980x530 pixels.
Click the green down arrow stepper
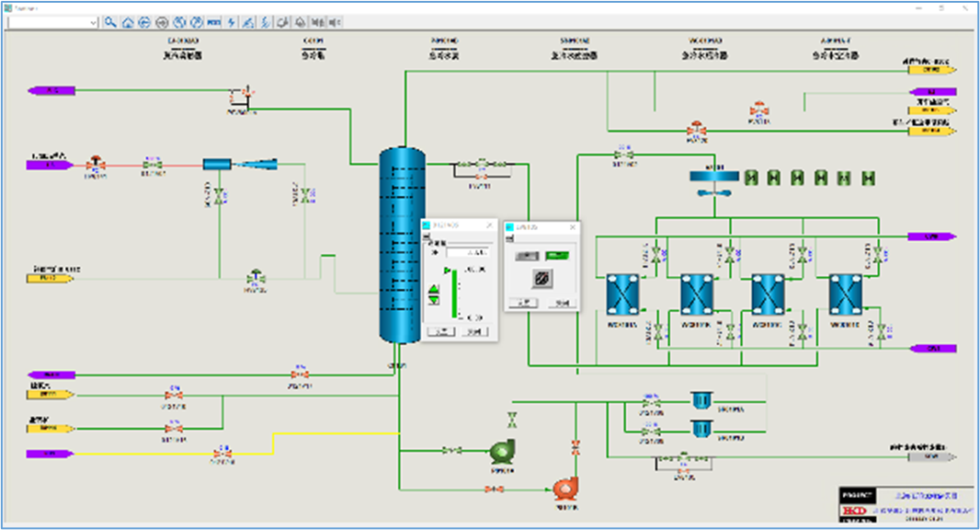(435, 302)
